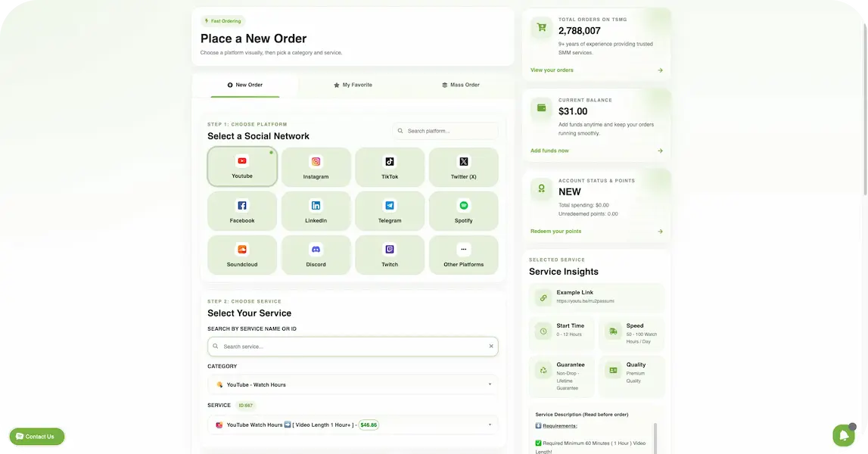Viewport: 868px width, 454px height.
Task: Click the Unredeemed points: 0.00 text
Action: coord(588,213)
